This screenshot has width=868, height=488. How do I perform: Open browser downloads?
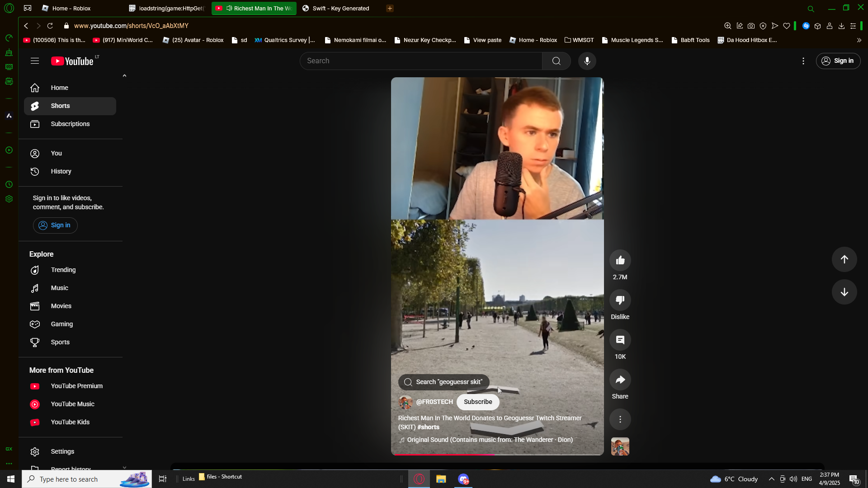[841, 26]
